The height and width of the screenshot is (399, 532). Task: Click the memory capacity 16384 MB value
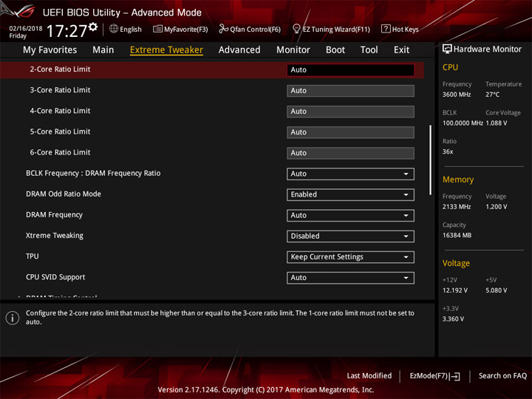(457, 236)
